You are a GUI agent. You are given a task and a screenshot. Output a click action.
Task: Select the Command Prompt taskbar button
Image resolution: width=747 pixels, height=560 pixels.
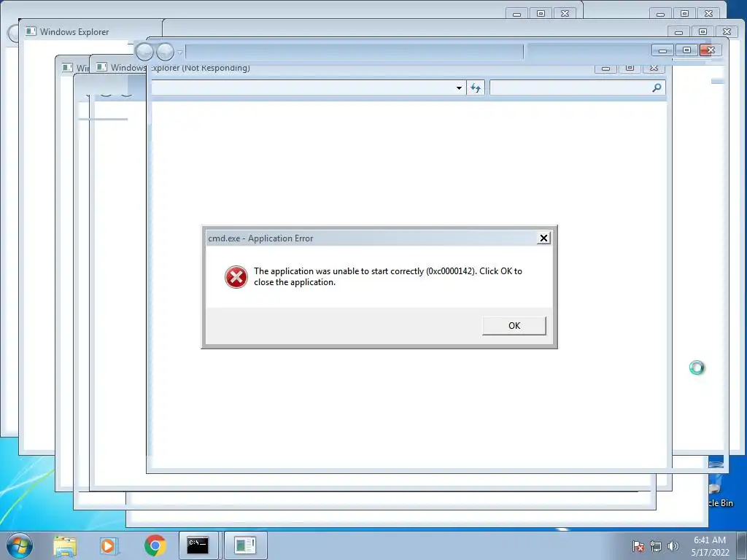coord(198,545)
